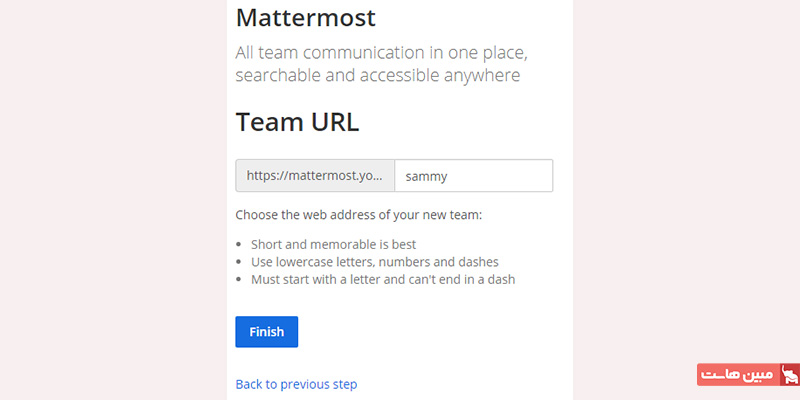
Task: Click the 'Choose the web address' instruction text
Action: tap(359, 215)
